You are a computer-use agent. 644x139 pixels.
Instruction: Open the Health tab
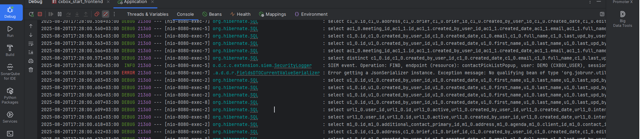(240, 14)
